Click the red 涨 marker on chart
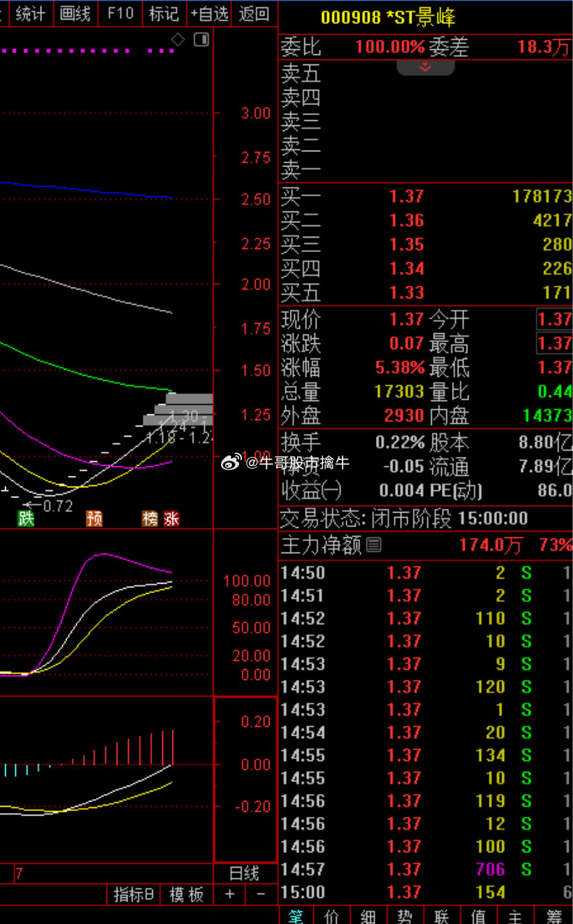573x924 pixels. 171,518
